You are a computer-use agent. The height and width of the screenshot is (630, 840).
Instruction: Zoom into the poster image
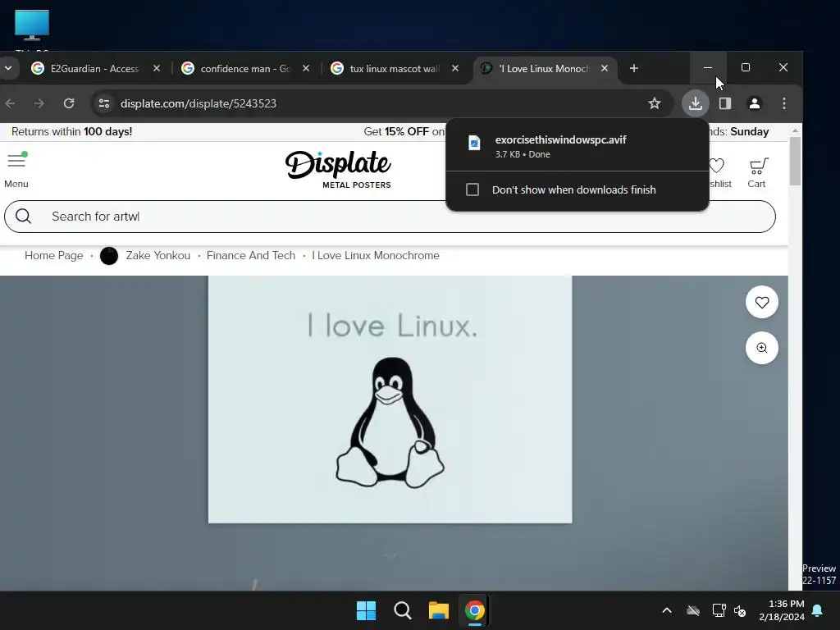point(762,348)
